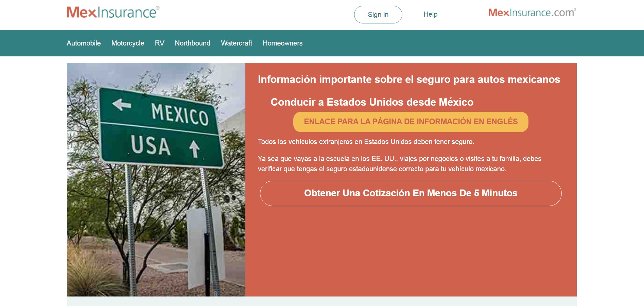This screenshot has width=644, height=306.
Task: Choose Watercraft from the navigation bar
Action: click(x=237, y=43)
